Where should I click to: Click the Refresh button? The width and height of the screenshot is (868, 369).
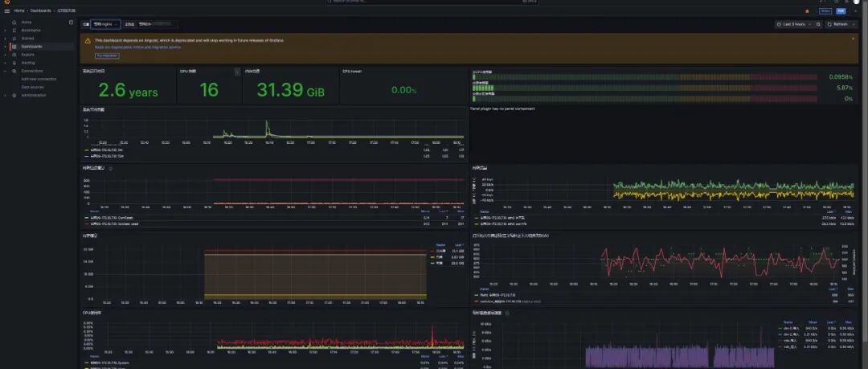pos(837,24)
